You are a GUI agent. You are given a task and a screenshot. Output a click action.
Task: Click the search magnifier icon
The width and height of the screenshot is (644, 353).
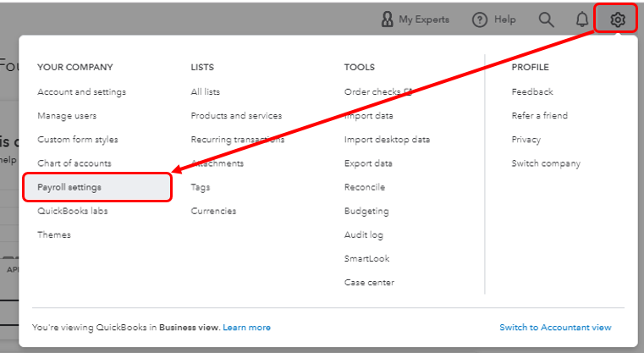547,19
